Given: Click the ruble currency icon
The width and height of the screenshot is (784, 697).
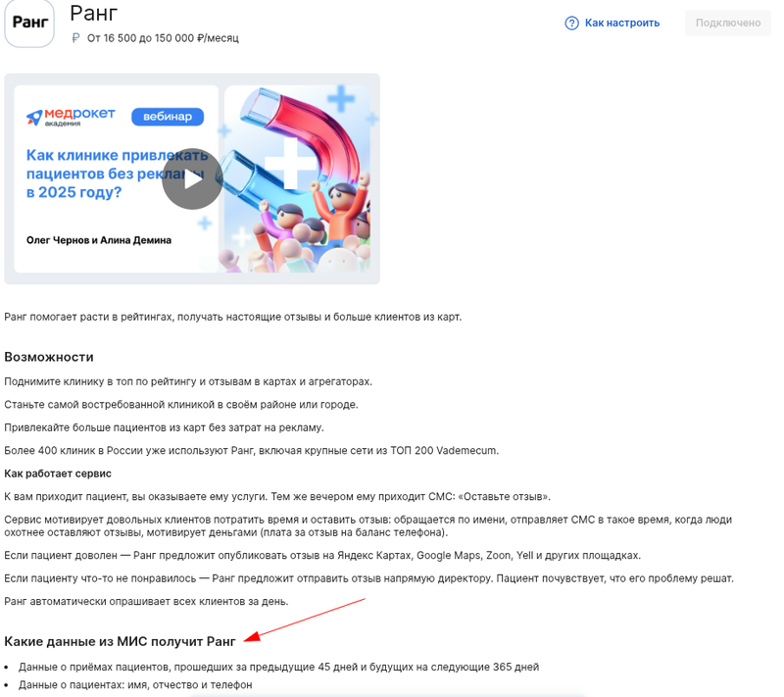Looking at the screenshot, I should [75, 38].
